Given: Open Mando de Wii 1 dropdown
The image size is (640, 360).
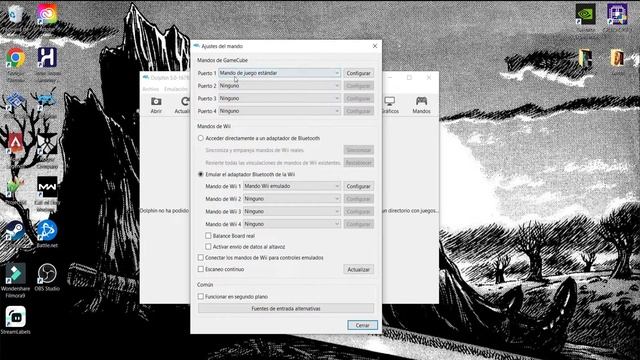Looking at the screenshot, I should coord(292,186).
